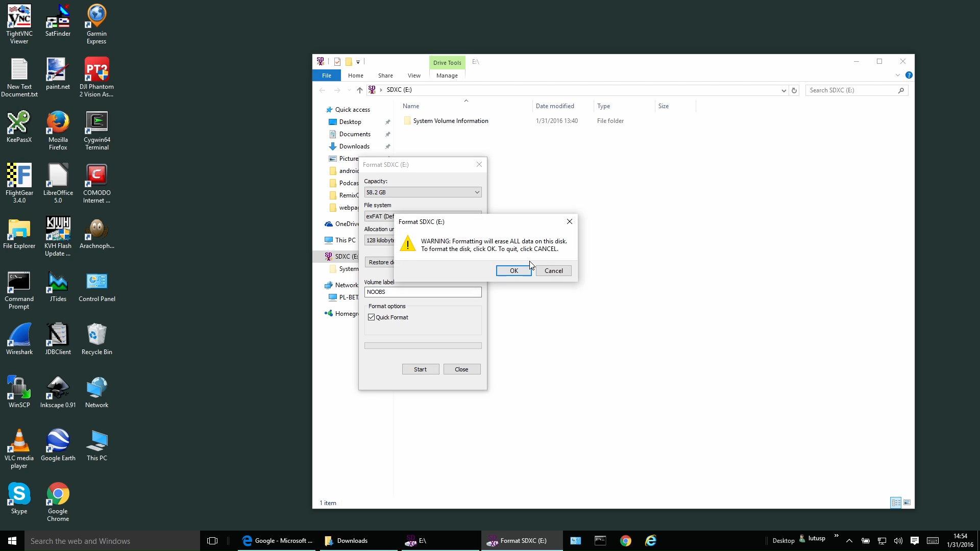This screenshot has height=551, width=980.
Task: Open the Share ribbon tab
Action: pyautogui.click(x=385, y=76)
